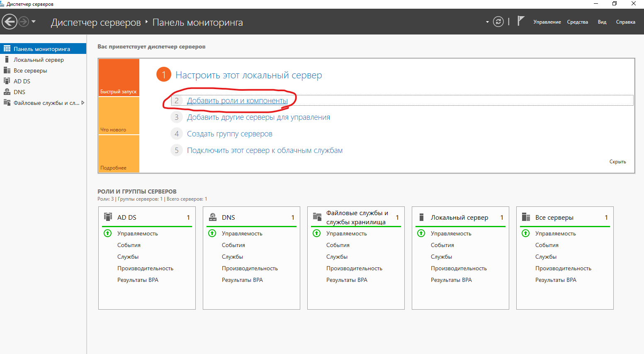Click the Локальный сервер tile icon

421,217
